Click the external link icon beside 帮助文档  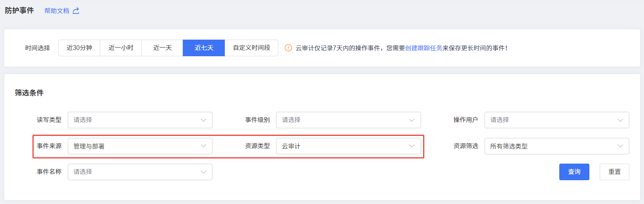coord(76,11)
